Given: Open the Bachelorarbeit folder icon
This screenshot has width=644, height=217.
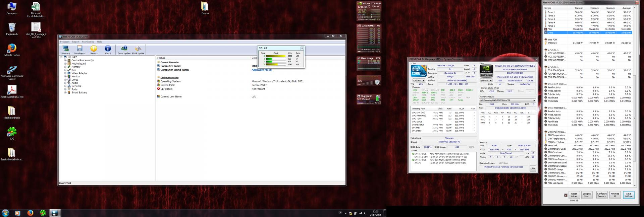Looking at the screenshot, I should (12, 113).
